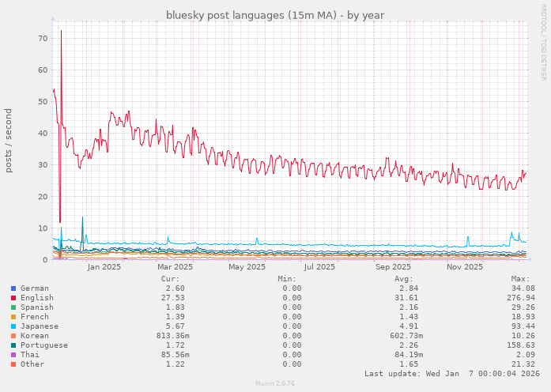Click the French legend label
This screenshot has width=551, height=392.
coord(34,317)
